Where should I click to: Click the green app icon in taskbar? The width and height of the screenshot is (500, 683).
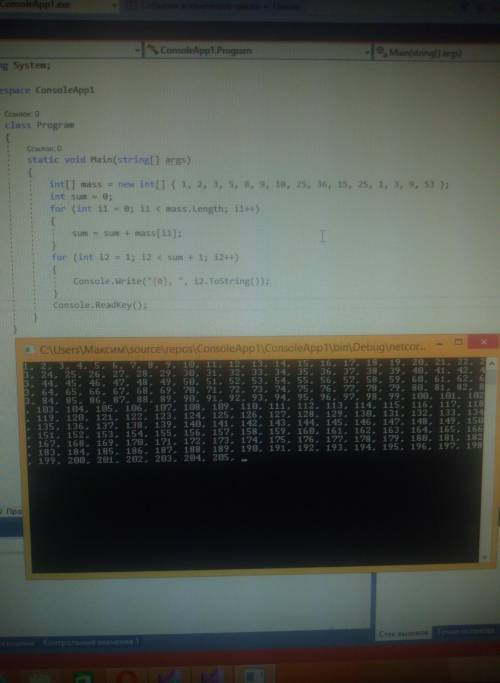[x=84, y=677]
